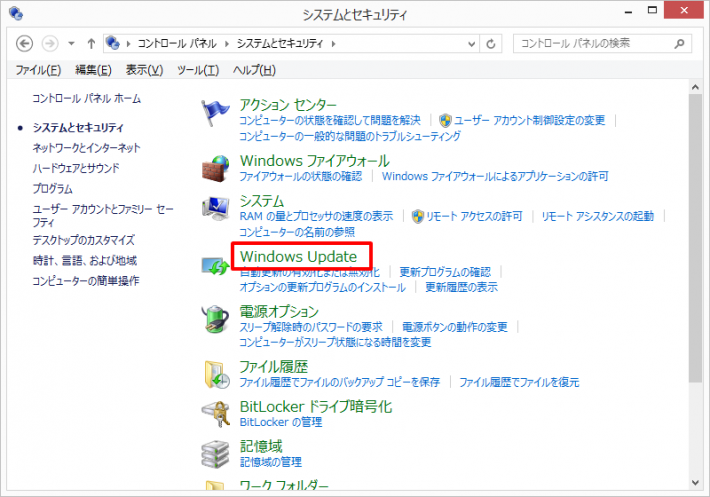The width and height of the screenshot is (710, 497).
Task: Click the Back arrow navigation button
Action: tap(24, 43)
